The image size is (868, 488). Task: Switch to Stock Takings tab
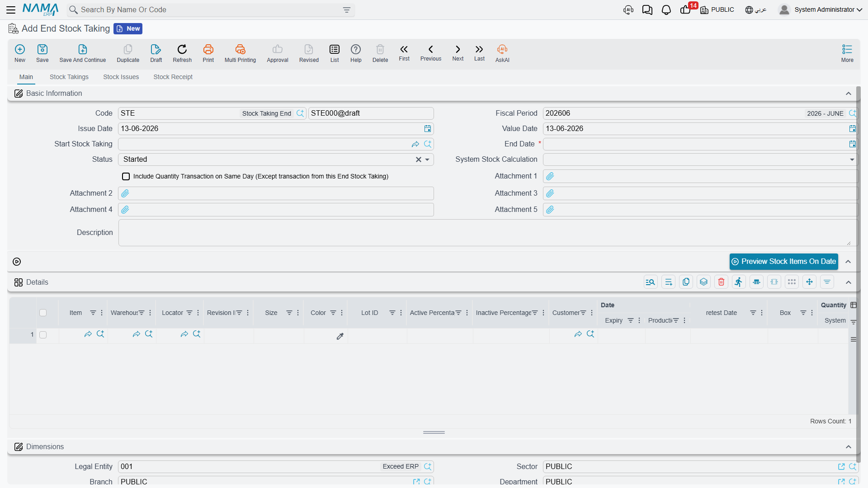point(69,77)
